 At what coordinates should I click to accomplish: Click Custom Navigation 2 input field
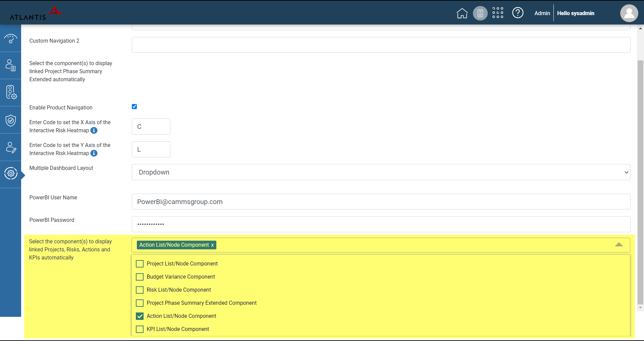[381, 45]
